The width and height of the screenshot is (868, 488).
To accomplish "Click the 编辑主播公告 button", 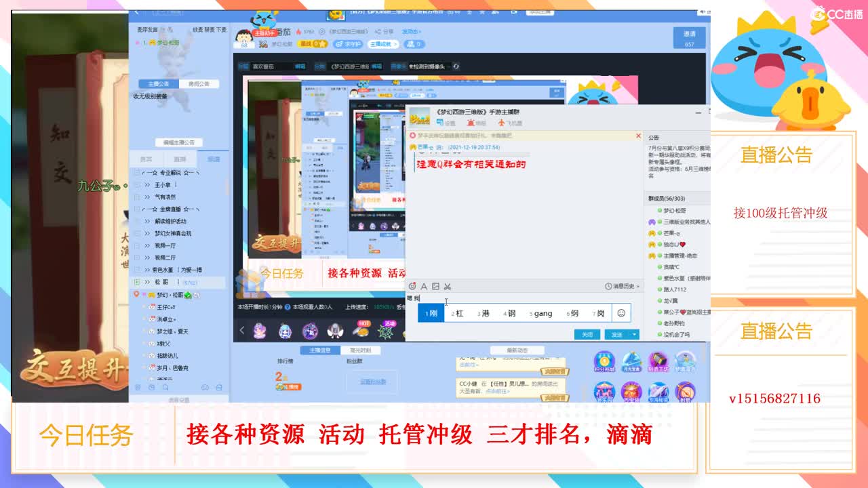I will 179,142.
